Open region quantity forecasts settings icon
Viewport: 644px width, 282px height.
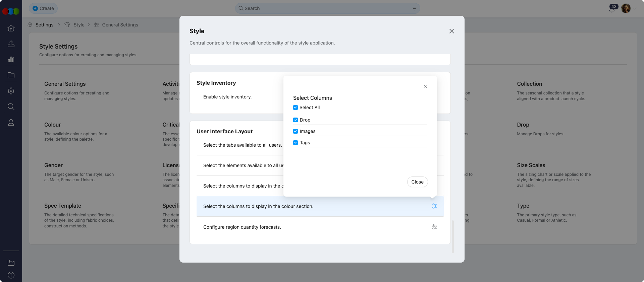click(x=434, y=227)
